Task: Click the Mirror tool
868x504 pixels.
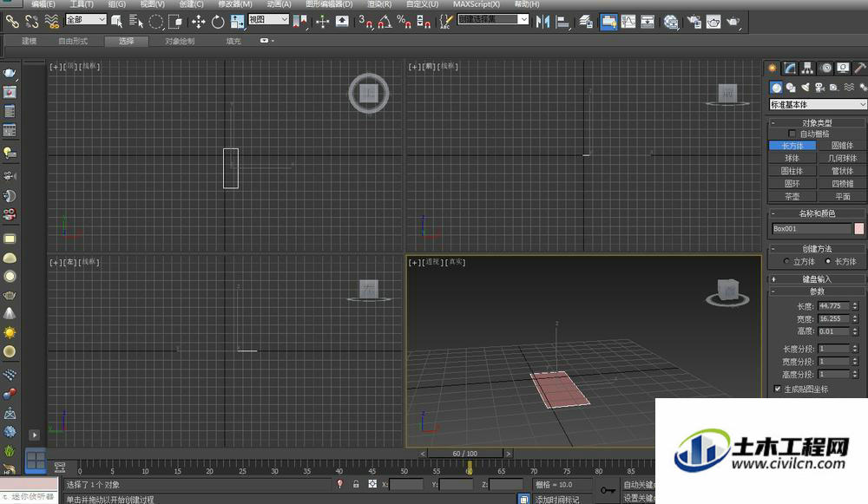Action: pos(543,22)
